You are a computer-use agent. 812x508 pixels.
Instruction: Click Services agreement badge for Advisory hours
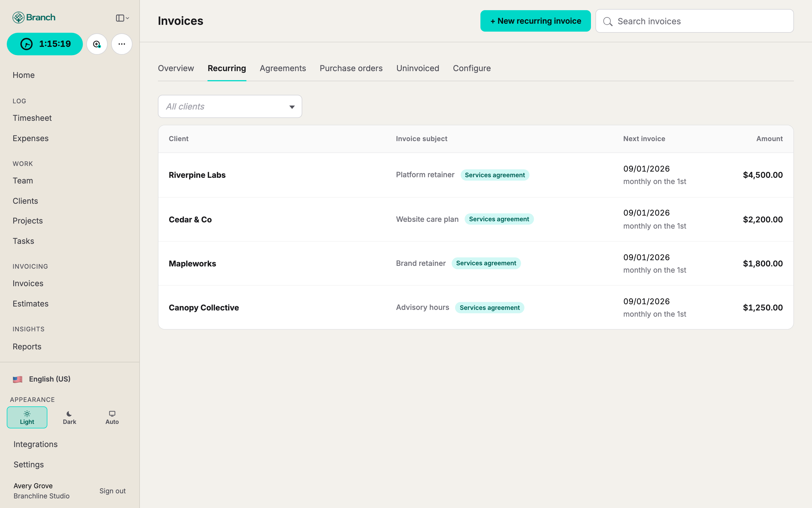(489, 307)
